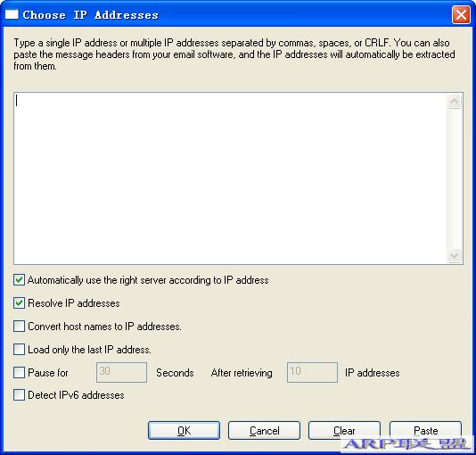Click the After retrieving label text

point(242,373)
